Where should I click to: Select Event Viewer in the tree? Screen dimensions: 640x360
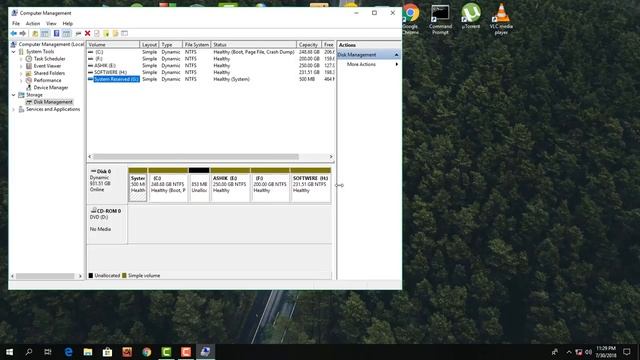[x=47, y=66]
